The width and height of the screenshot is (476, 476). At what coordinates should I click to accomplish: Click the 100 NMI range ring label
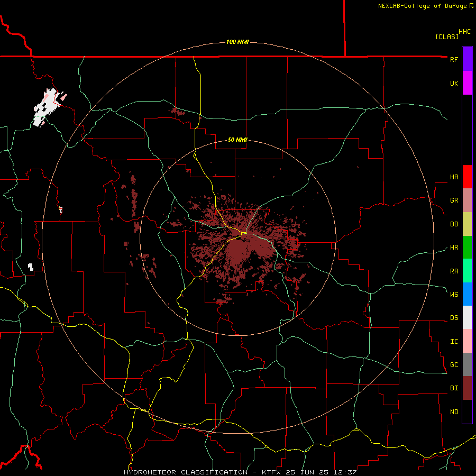[237, 42]
